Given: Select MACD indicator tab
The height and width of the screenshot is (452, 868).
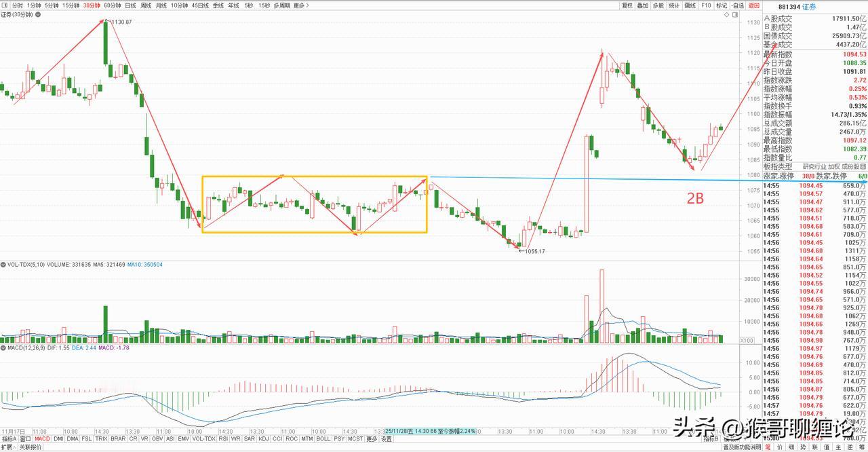Looking at the screenshot, I should coord(42,439).
